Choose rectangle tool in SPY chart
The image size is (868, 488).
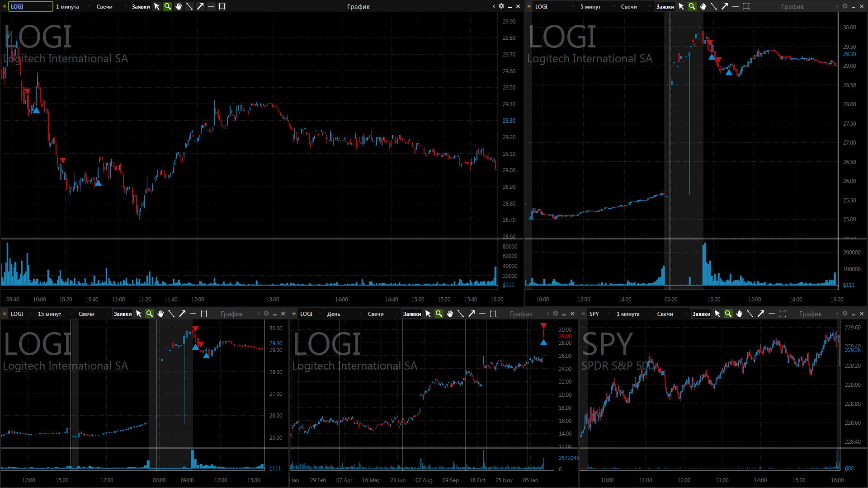(x=783, y=314)
